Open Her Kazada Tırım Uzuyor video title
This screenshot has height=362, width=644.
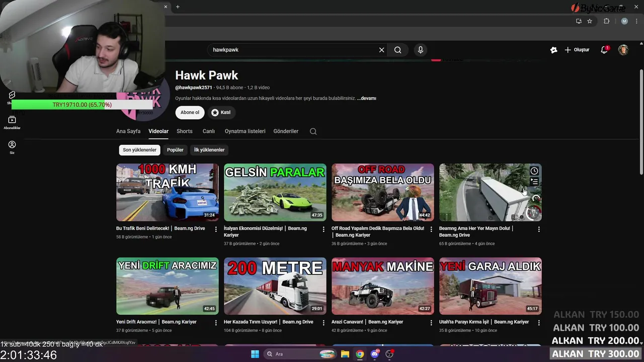(268, 322)
